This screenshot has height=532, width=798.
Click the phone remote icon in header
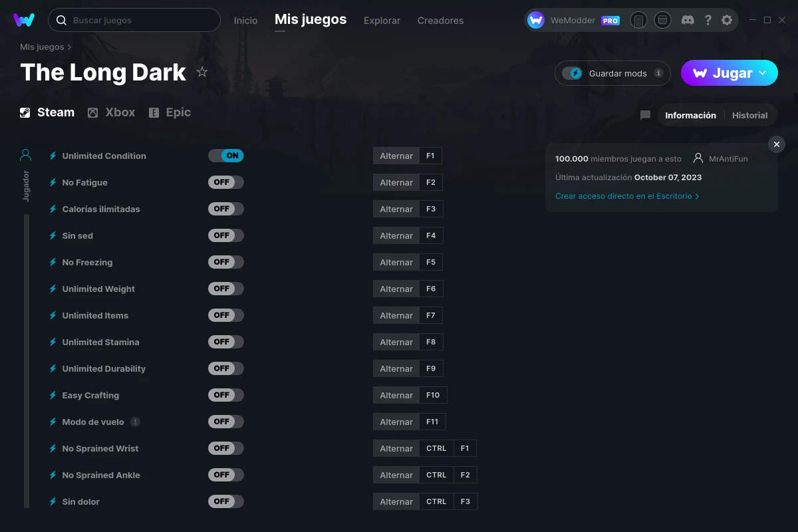tap(638, 20)
